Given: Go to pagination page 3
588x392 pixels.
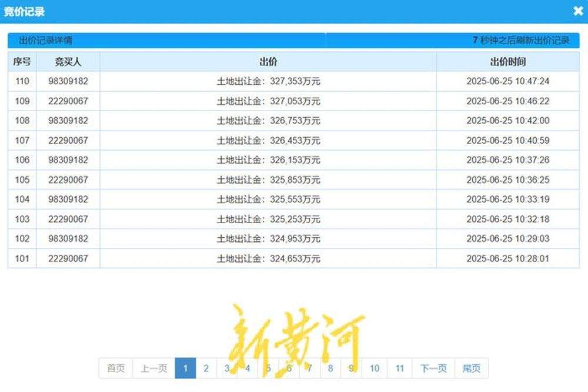Looking at the screenshot, I should coord(226,368).
